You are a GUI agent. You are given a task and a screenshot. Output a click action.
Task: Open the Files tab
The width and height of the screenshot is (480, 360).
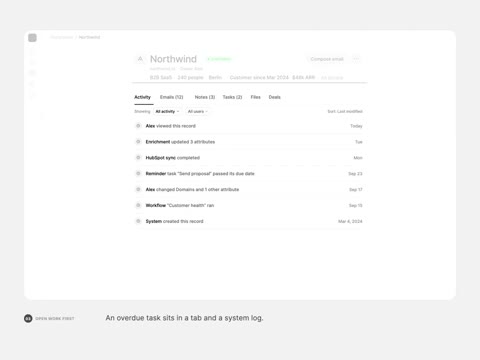(x=255, y=97)
